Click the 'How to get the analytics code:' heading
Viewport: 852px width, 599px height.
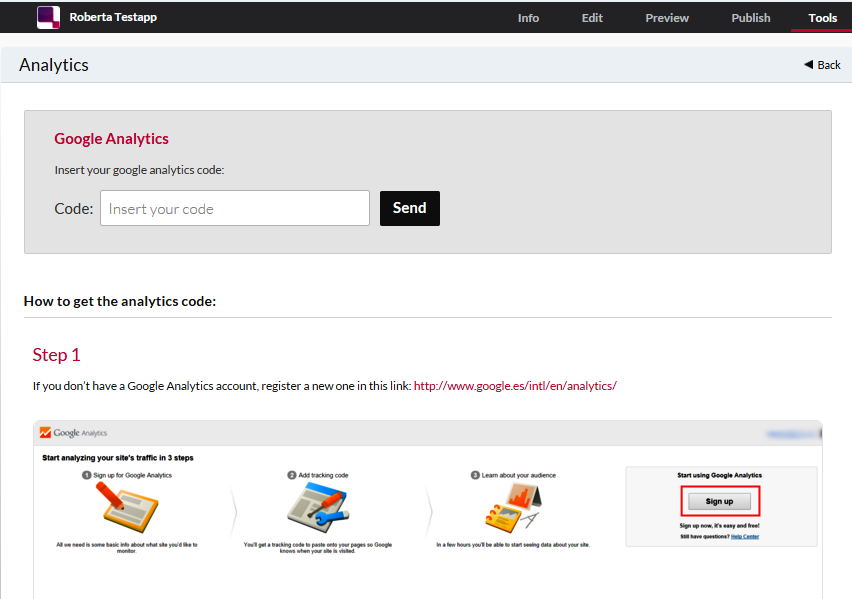[120, 301]
